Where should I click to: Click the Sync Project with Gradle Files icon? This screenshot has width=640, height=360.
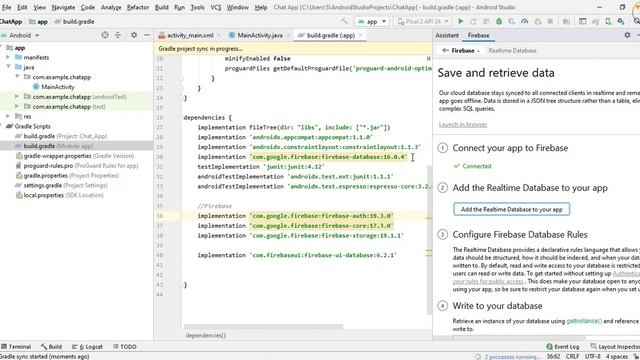click(x=596, y=22)
